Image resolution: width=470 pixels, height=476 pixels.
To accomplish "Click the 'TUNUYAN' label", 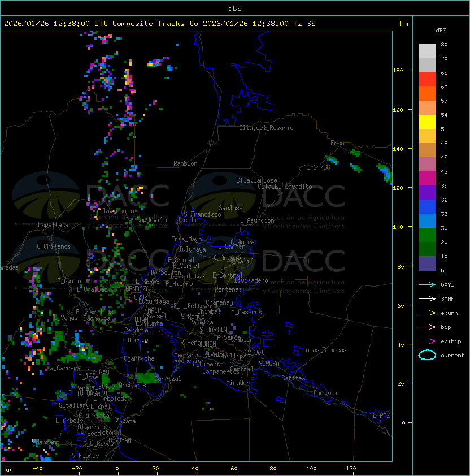I will pos(120,440).
